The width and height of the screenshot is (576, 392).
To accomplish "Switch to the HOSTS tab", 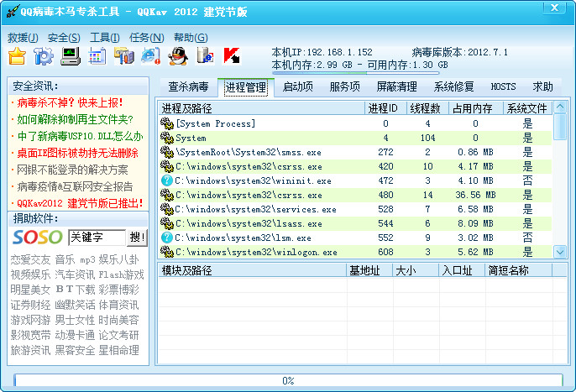I will [x=503, y=86].
